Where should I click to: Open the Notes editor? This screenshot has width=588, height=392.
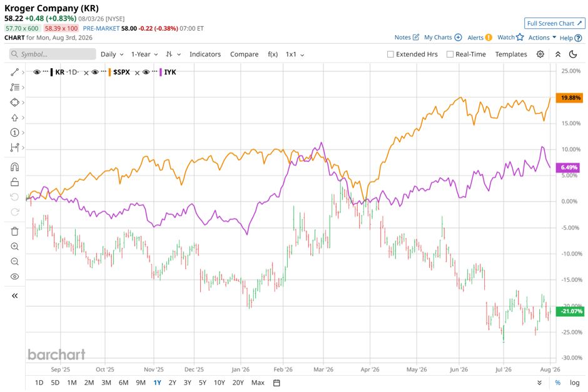[407, 37]
